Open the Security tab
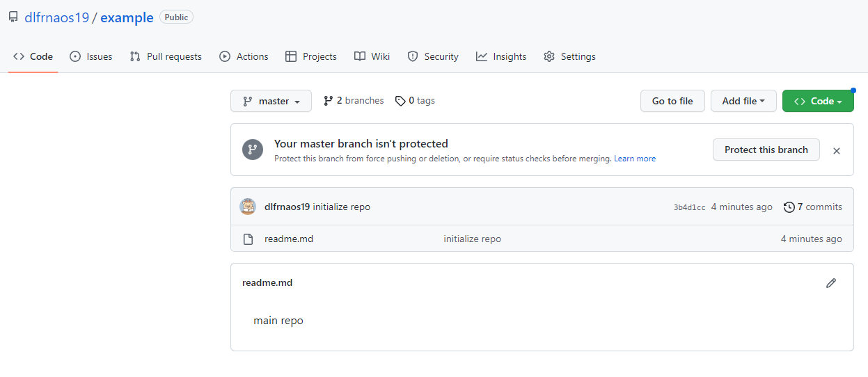 [x=433, y=56]
